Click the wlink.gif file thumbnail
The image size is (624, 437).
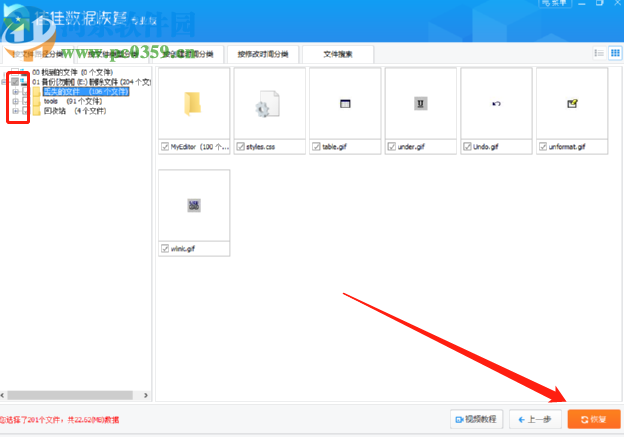pyautogui.click(x=193, y=205)
